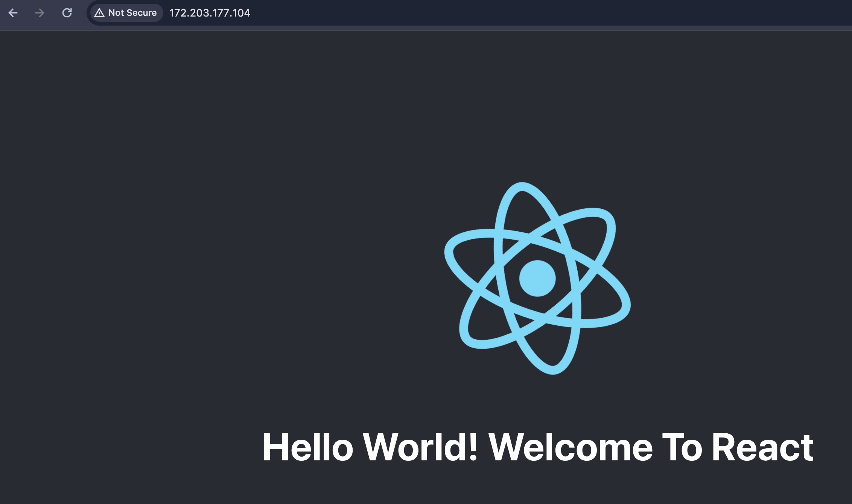Screen dimensions: 852x504
Task: Click the browser forward arrow
Action: (40, 13)
